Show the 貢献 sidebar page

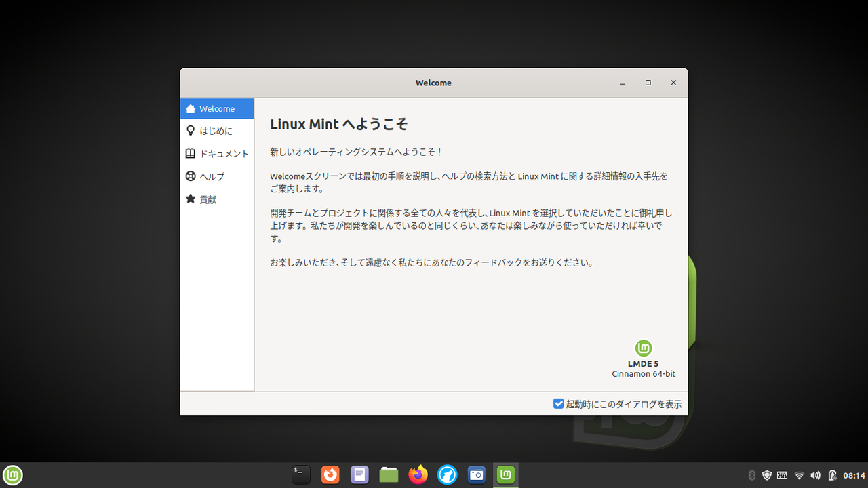pyautogui.click(x=217, y=199)
